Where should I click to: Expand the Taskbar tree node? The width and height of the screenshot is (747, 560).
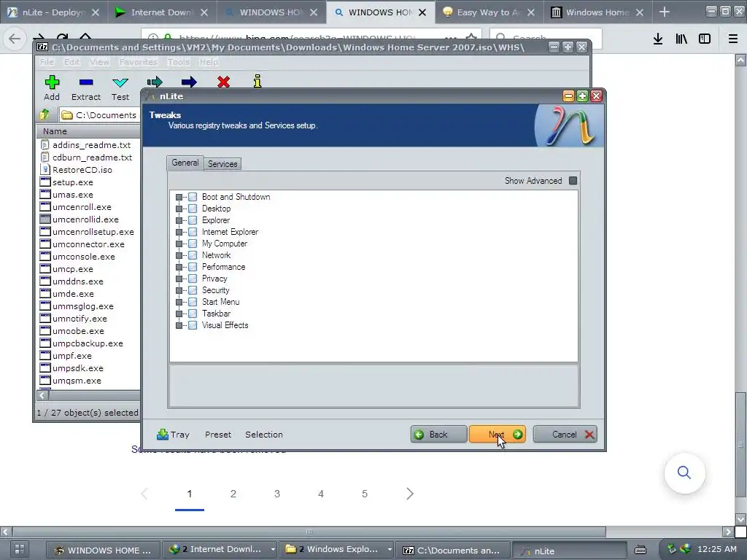[x=179, y=314]
